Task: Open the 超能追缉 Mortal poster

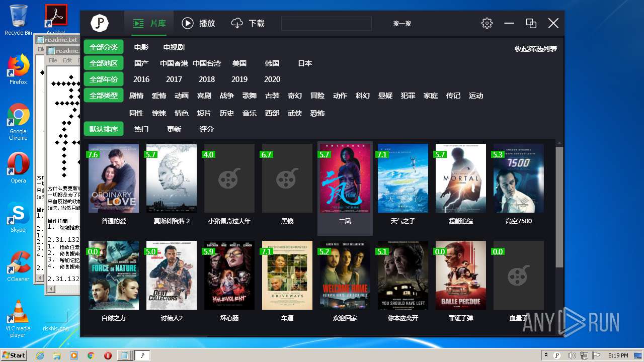Action: pos(461,178)
